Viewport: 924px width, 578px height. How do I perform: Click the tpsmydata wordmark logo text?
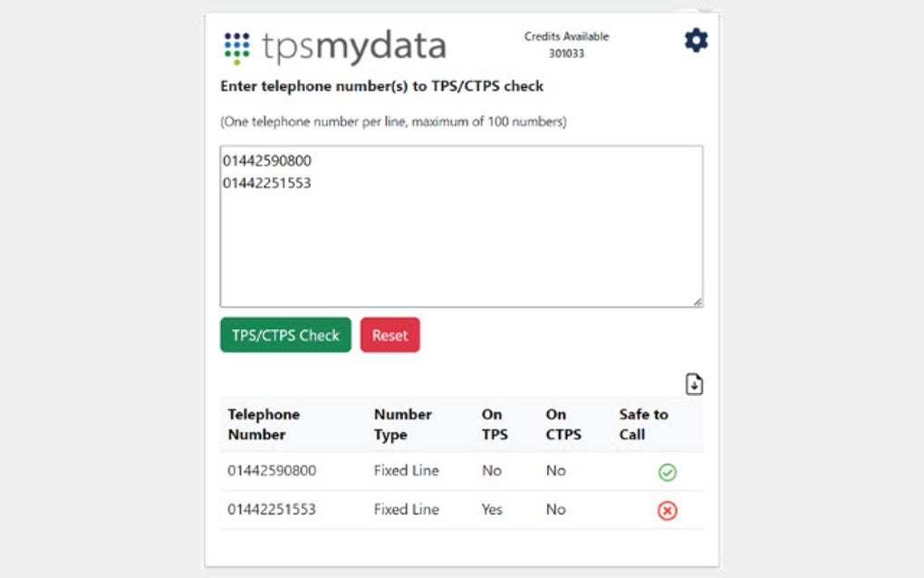353,45
